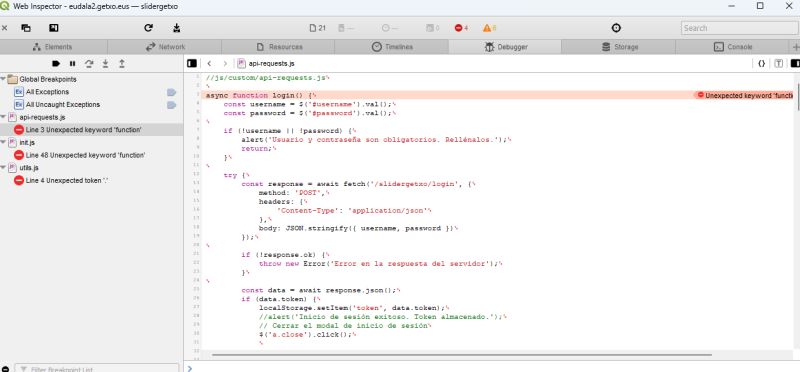The image size is (800, 372).
Task: Click the errors count indicator showing 4
Action: point(461,28)
